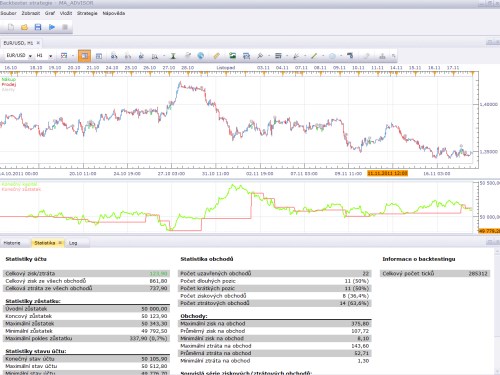500x375 pixels.
Task: Click the horizontal lines tool icon
Action: [x=278, y=56]
